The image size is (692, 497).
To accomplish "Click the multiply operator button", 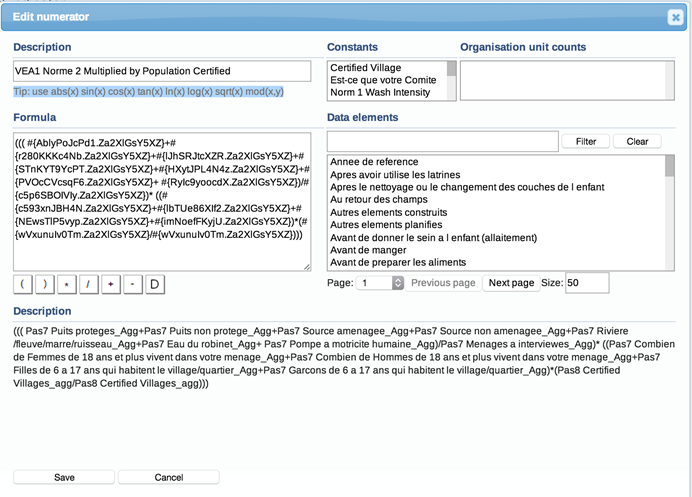I will (x=66, y=286).
